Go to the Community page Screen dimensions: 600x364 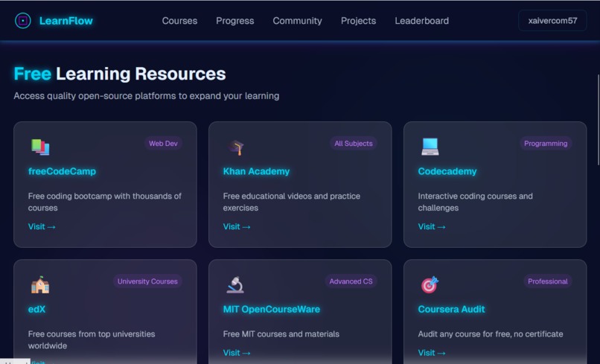pos(297,21)
